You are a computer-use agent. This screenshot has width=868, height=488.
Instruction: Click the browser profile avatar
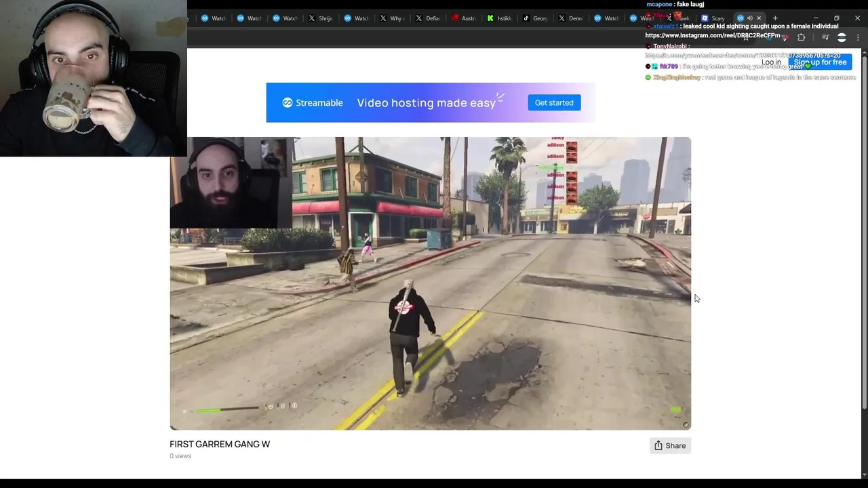point(842,37)
